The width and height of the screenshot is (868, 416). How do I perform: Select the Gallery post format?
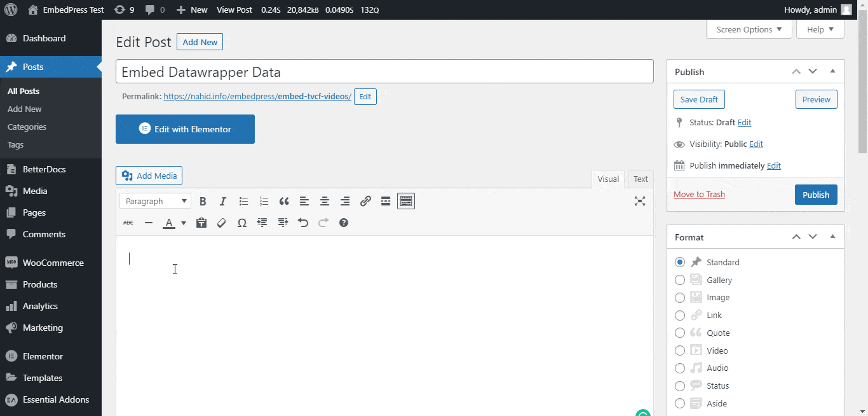coord(680,280)
